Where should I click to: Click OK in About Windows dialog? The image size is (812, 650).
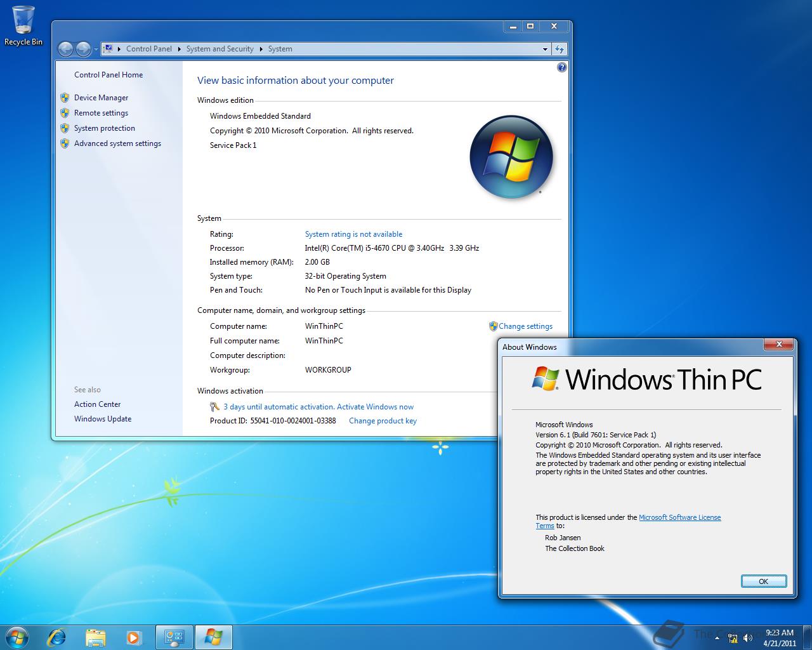click(764, 581)
